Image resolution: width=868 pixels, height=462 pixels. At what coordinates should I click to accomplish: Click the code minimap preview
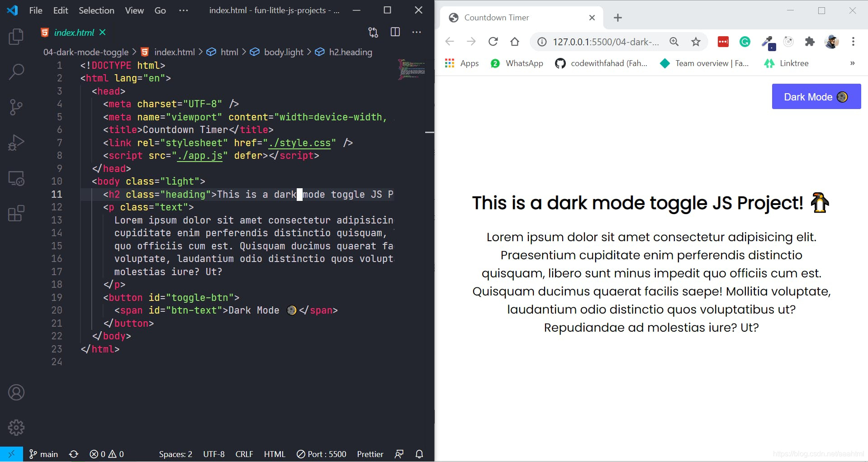click(411, 69)
